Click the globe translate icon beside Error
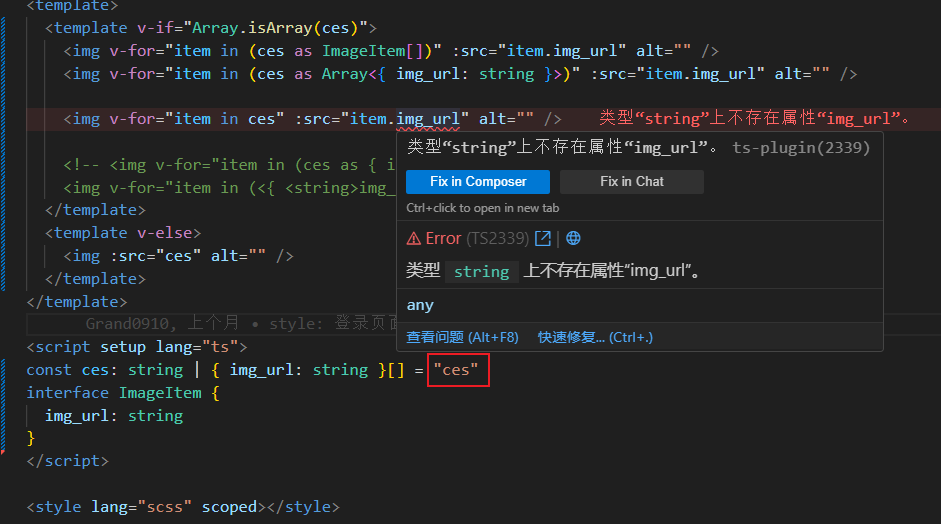 573,238
